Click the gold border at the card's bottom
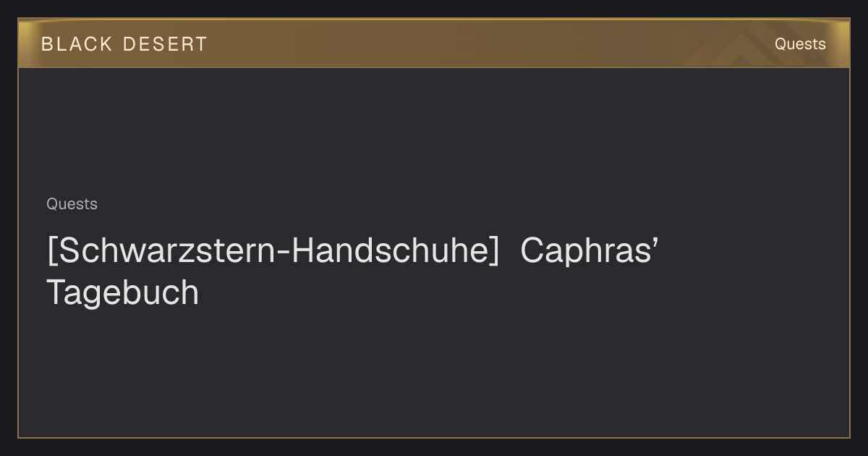 [434, 437]
